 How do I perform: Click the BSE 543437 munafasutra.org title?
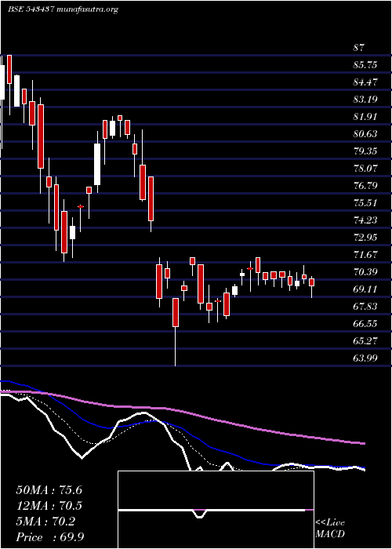(63, 9)
